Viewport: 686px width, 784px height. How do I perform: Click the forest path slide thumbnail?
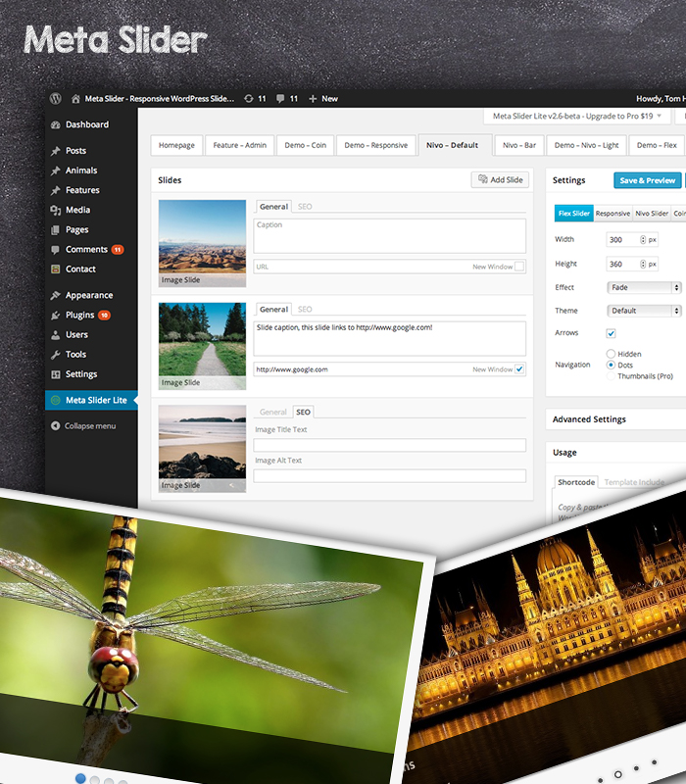202,346
